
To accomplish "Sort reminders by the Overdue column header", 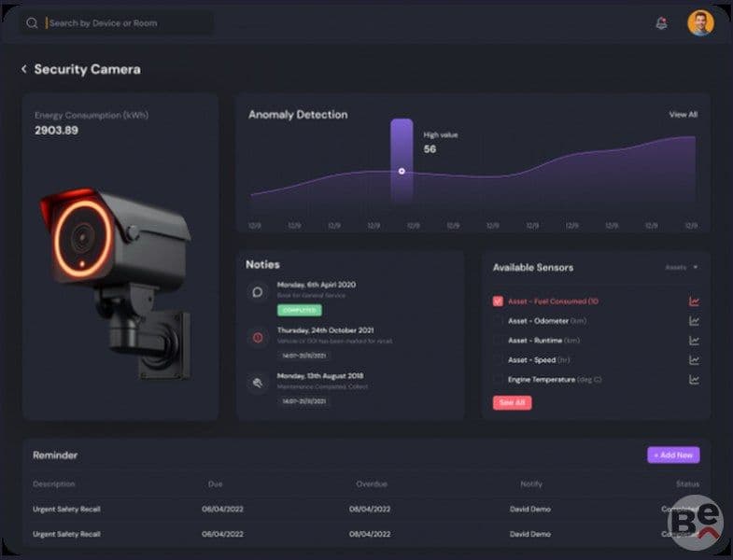I will (x=372, y=483).
